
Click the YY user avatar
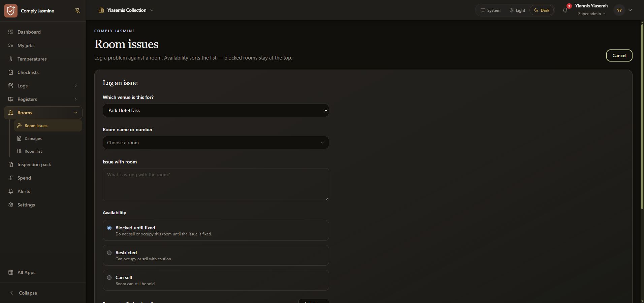pos(619,10)
